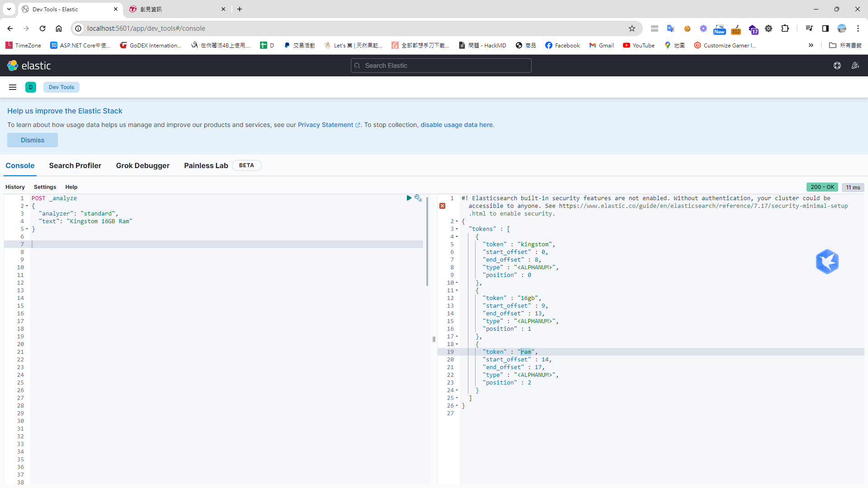Click the green D space avatar
This screenshot has height=488, width=868.
tap(31, 87)
